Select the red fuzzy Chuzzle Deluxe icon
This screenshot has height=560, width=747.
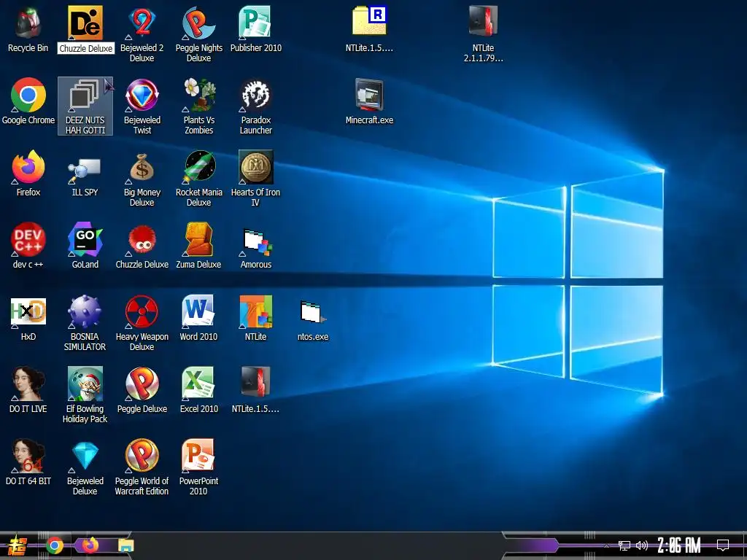click(142, 245)
